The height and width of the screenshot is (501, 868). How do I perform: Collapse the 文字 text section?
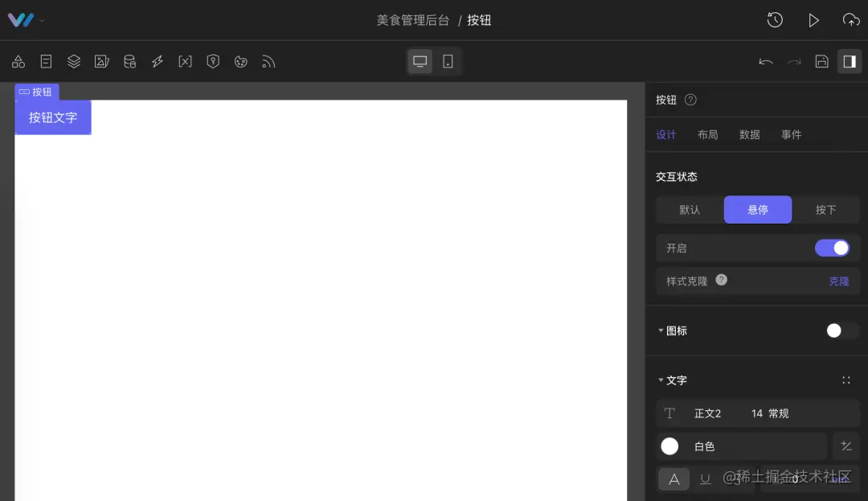(x=661, y=380)
